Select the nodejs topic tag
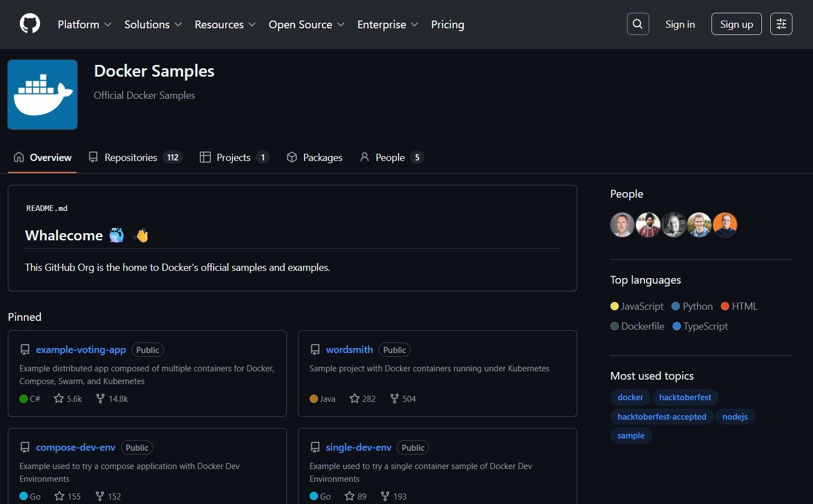 (735, 417)
